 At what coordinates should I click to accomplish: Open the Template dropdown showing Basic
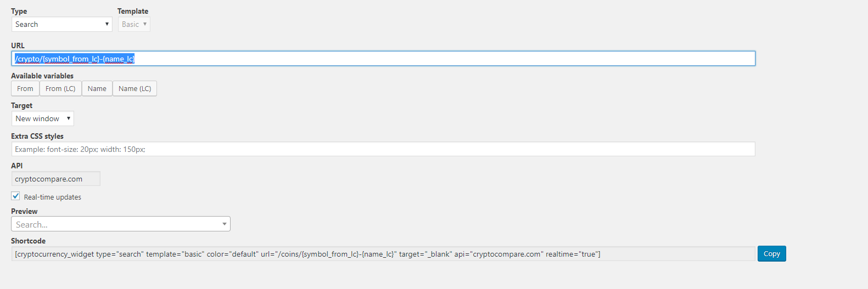(x=134, y=24)
